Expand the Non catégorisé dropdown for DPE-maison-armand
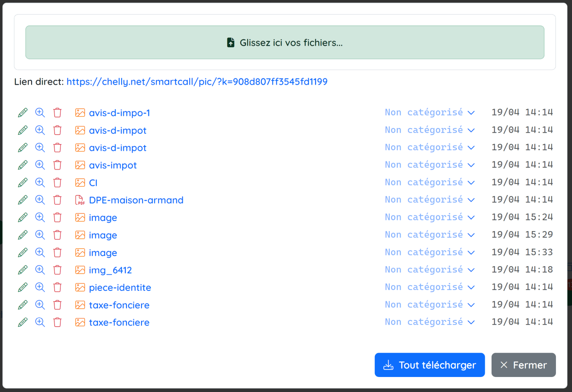Viewport: 572px width, 392px height. click(x=429, y=200)
